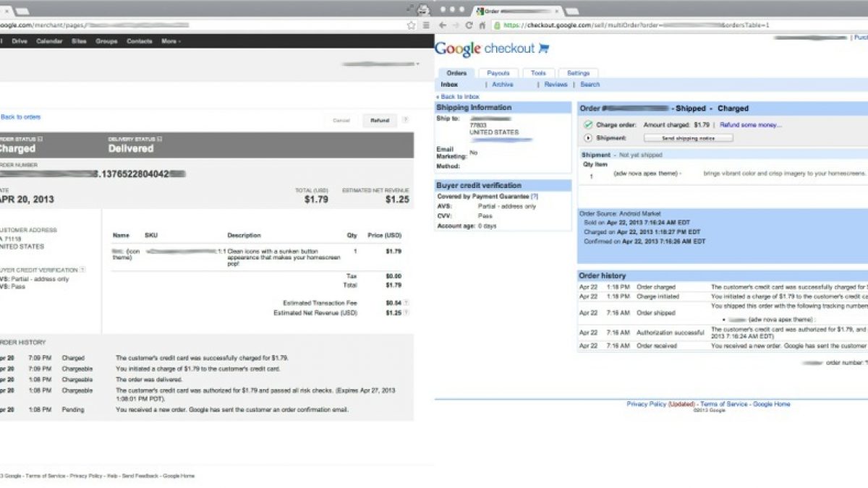
Task: Open Calendar from the Google bar
Action: pyautogui.click(x=49, y=41)
